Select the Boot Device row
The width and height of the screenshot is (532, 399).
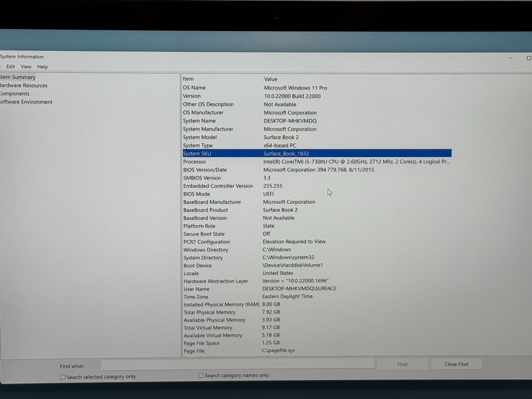coord(317,265)
